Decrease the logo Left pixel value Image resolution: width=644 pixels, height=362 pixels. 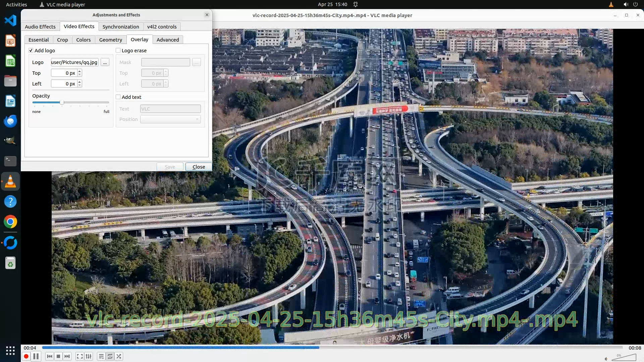(79, 85)
